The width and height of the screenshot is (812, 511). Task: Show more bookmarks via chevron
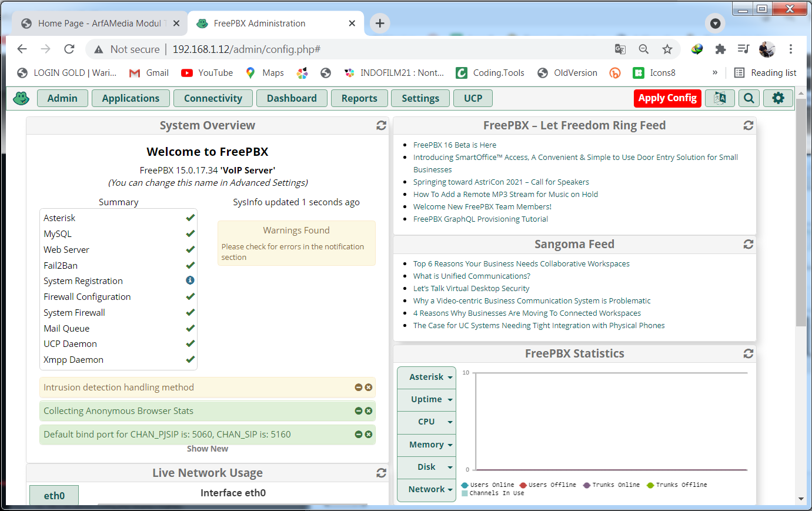pyautogui.click(x=715, y=73)
